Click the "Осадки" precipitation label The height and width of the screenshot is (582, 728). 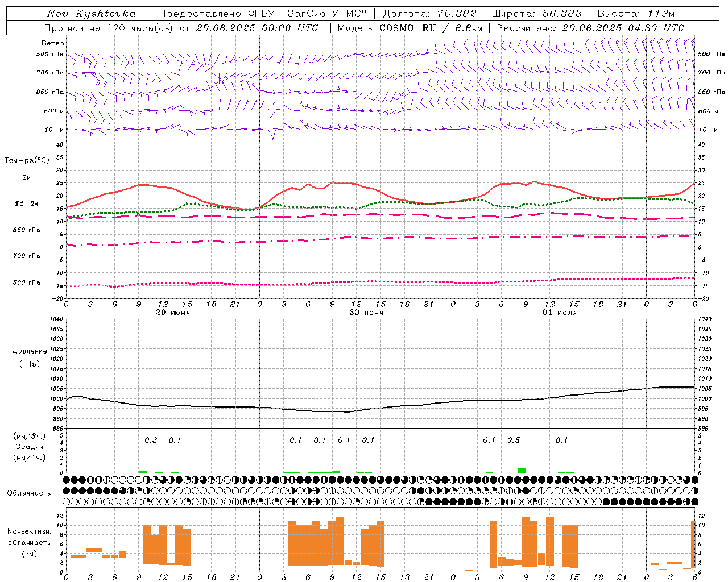[30, 447]
